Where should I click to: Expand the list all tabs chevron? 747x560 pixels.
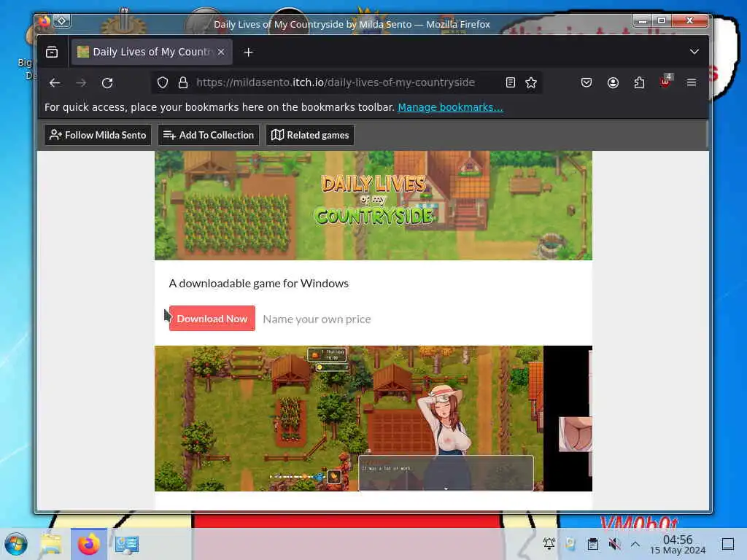[694, 52]
